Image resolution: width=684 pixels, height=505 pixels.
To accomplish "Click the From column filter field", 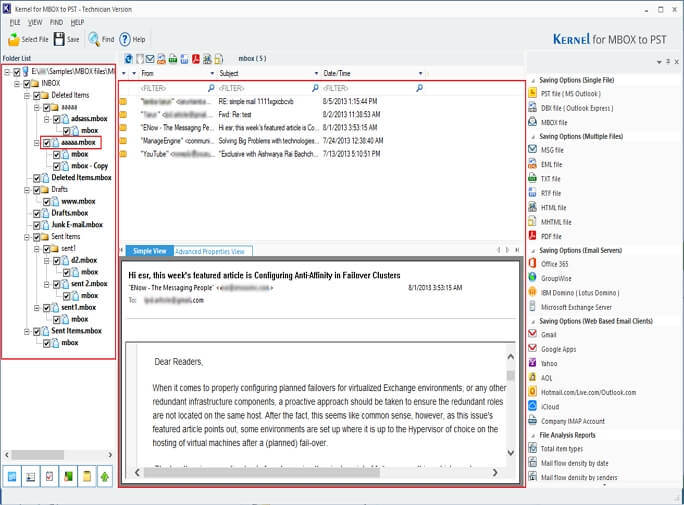I will [x=177, y=89].
